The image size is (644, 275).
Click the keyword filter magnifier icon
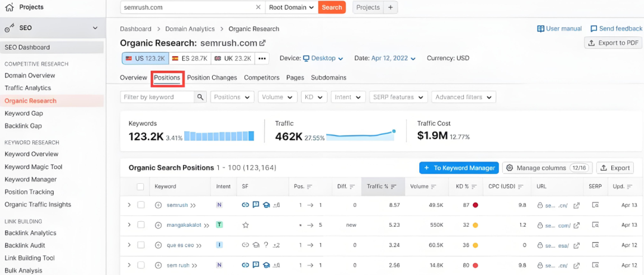(200, 97)
